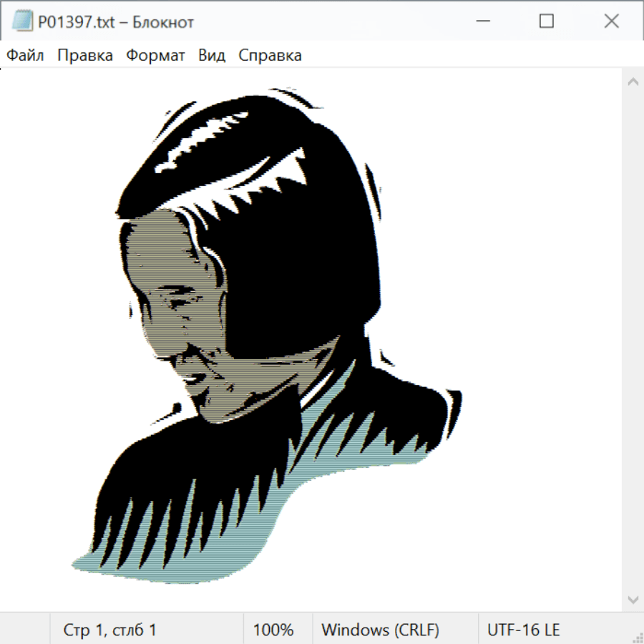Close the P01397.txt Notepad window

[611, 21]
